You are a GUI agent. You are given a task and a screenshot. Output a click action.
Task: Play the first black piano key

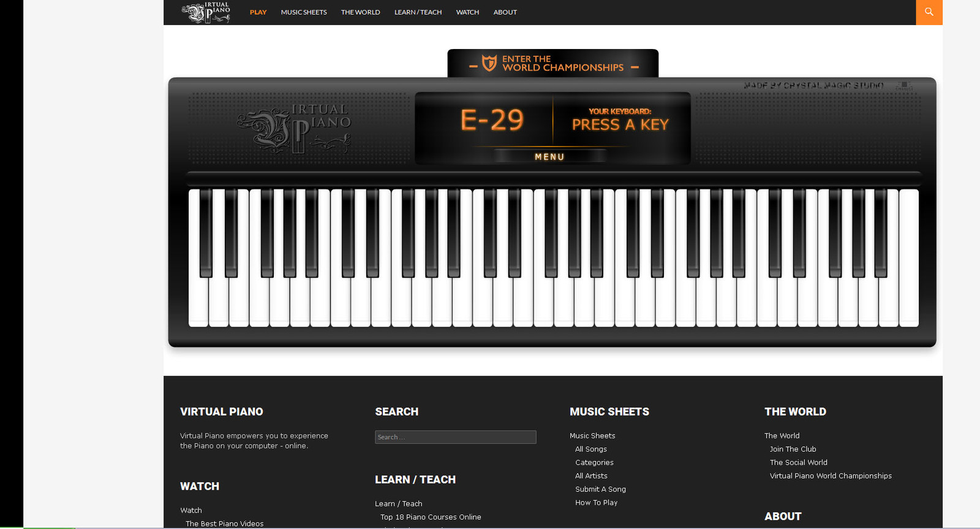(206, 233)
